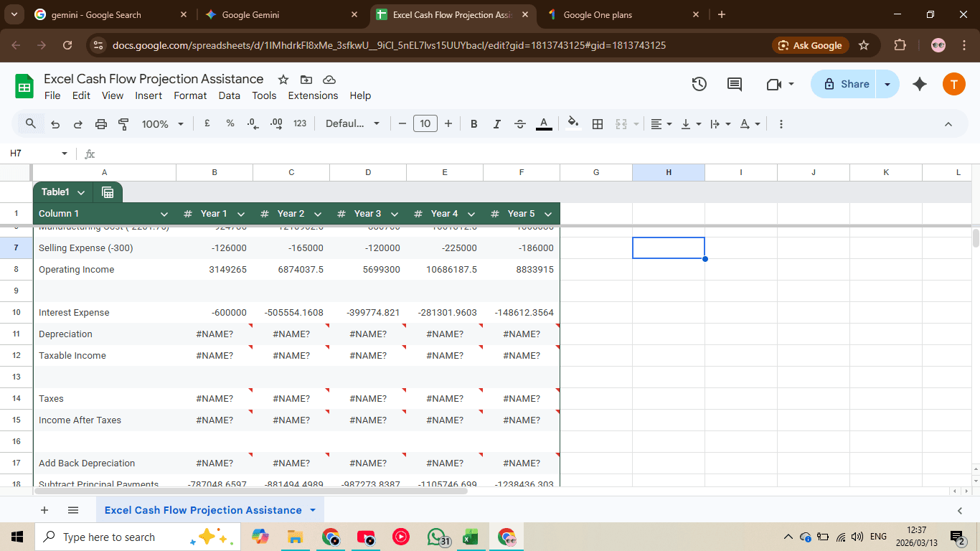Open the comments panel icon
980x551 pixels.
735,84
